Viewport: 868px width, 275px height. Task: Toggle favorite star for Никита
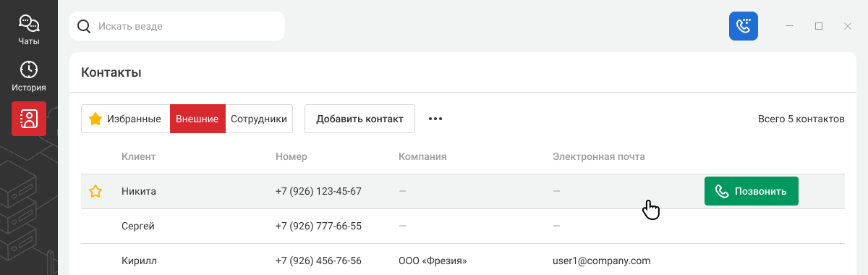click(x=95, y=192)
